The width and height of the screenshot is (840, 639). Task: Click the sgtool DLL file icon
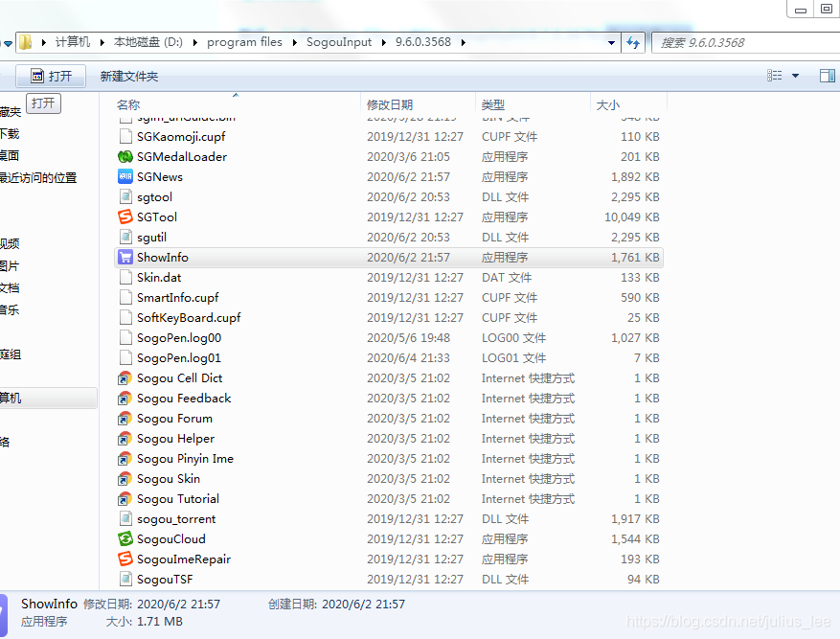tap(125, 196)
